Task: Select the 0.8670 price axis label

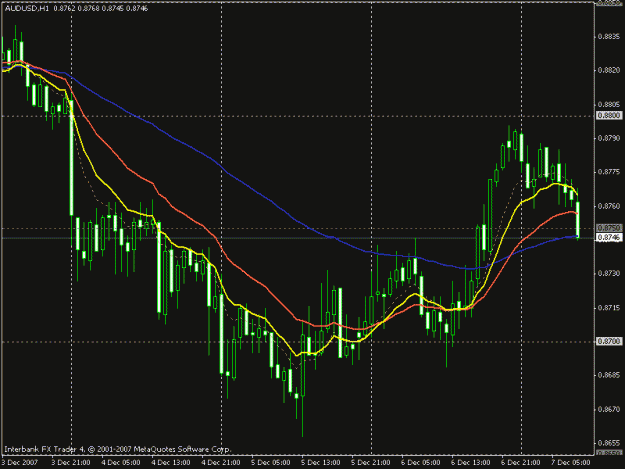Action: coord(609,409)
